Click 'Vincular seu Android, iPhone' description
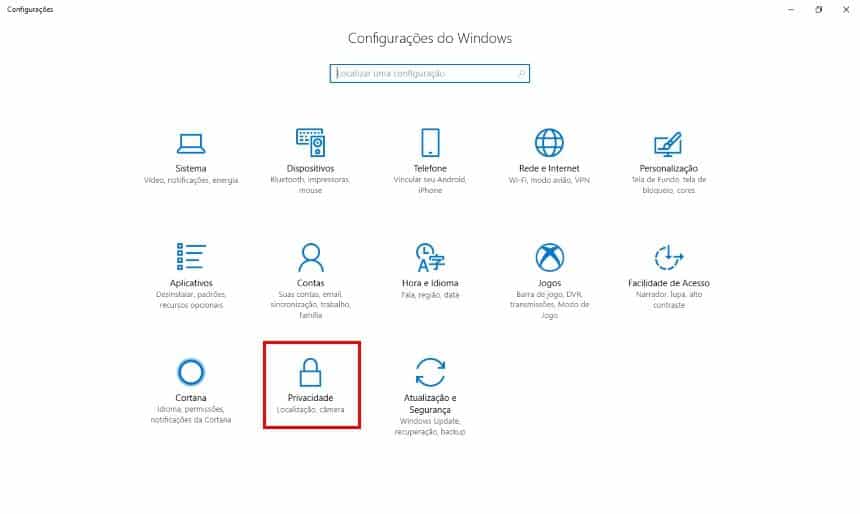The image size is (860, 514). click(430, 185)
